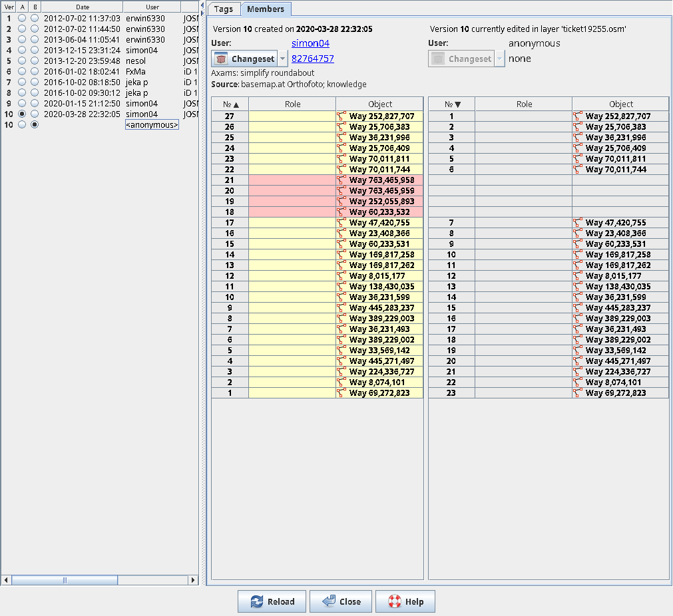Viewport: 673px width, 616px height.
Task: Click the <anonymous> user cell
Action: coord(152,125)
